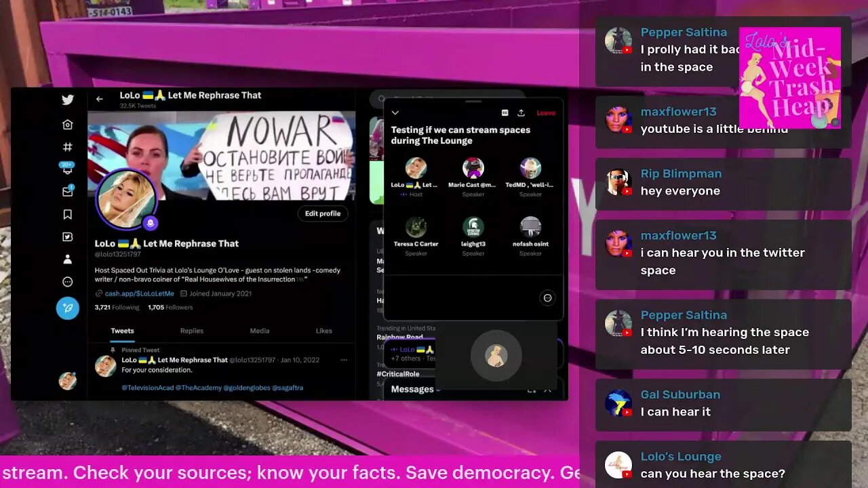This screenshot has height=488, width=868.
Task: Click the Space title 'Testing if we can stream spaces'
Action: [x=460, y=135]
